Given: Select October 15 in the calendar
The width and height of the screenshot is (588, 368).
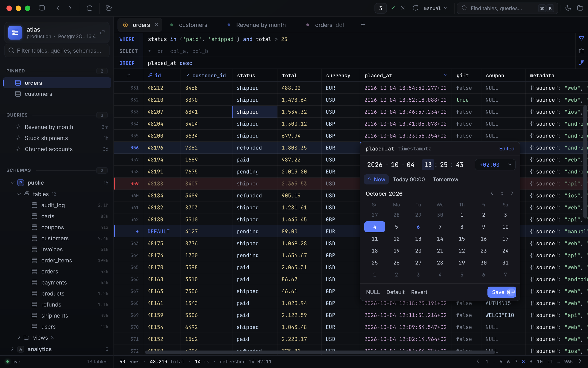Looking at the screenshot, I should point(462,239).
